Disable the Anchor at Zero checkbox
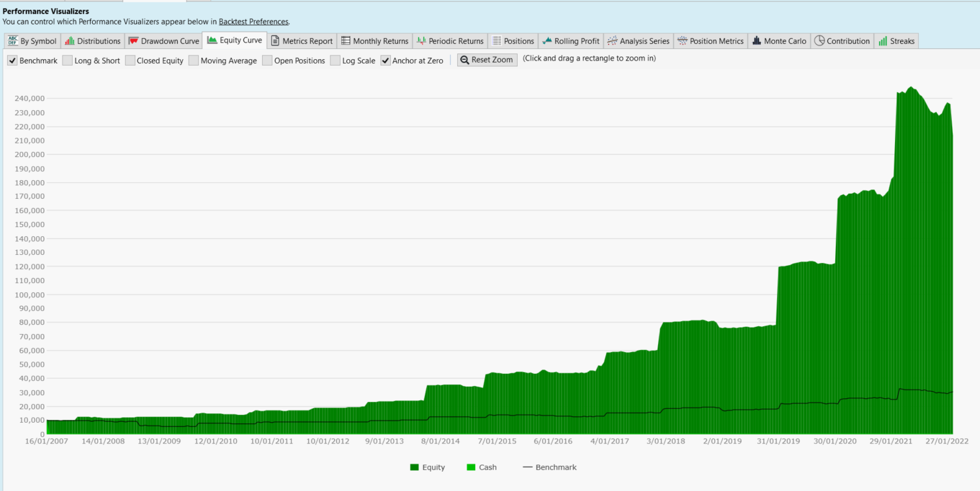This screenshot has height=491, width=980. tap(386, 60)
